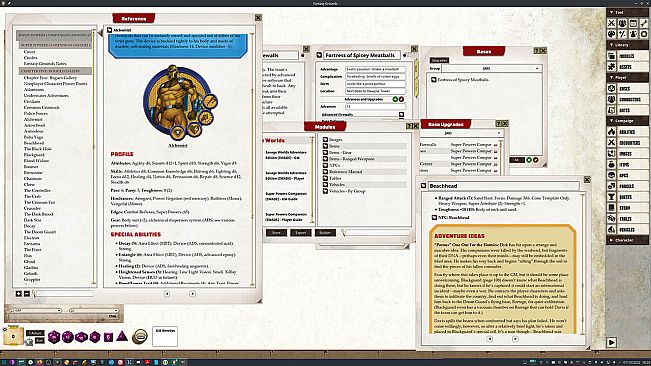This screenshot has width=651, height=366.
Task: Click the Advantage field in Fortress window
Action: (x=375, y=69)
